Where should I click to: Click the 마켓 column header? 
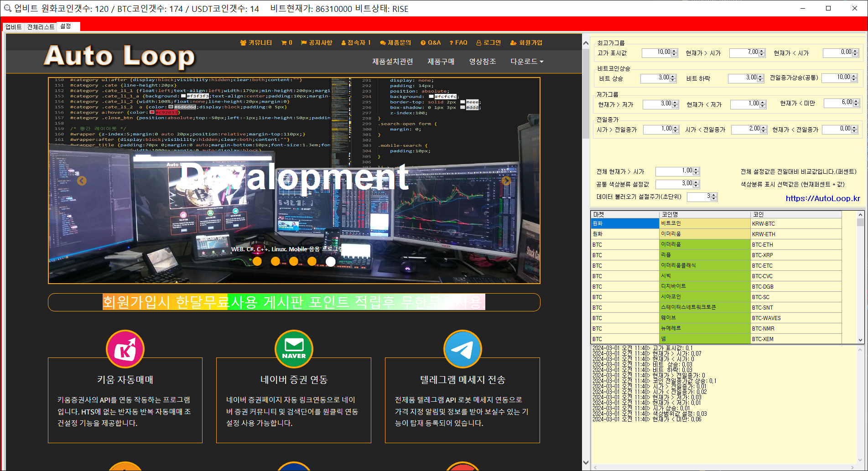pos(625,214)
